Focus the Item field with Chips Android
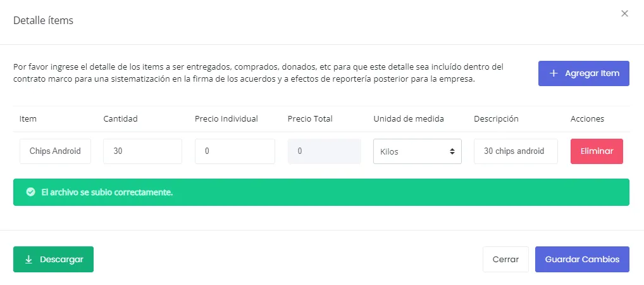Image resolution: width=644 pixels, height=285 pixels. pos(55,151)
